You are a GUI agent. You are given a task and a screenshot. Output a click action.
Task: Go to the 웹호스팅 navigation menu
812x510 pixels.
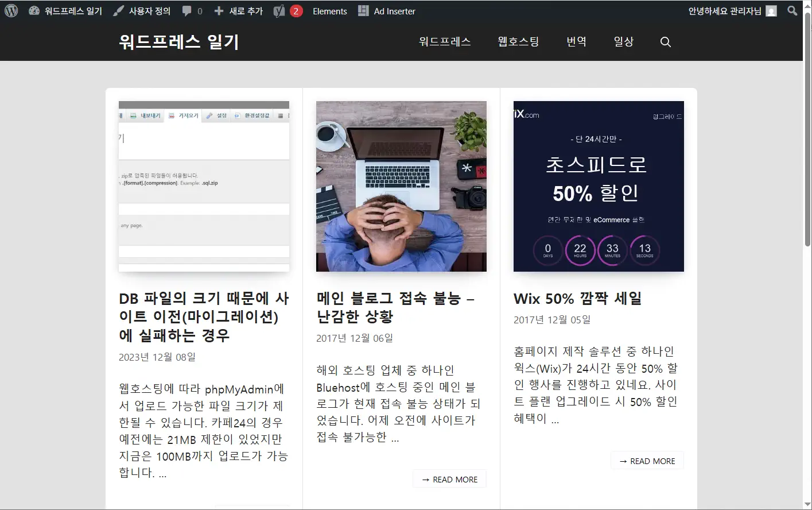tap(519, 41)
